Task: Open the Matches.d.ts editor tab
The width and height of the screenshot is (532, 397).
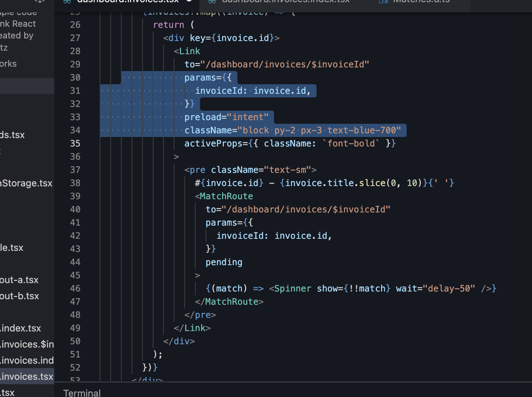Action: 421,1
